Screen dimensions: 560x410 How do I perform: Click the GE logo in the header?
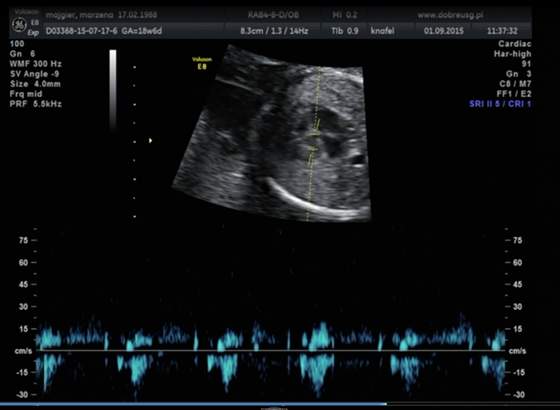pos(19,25)
